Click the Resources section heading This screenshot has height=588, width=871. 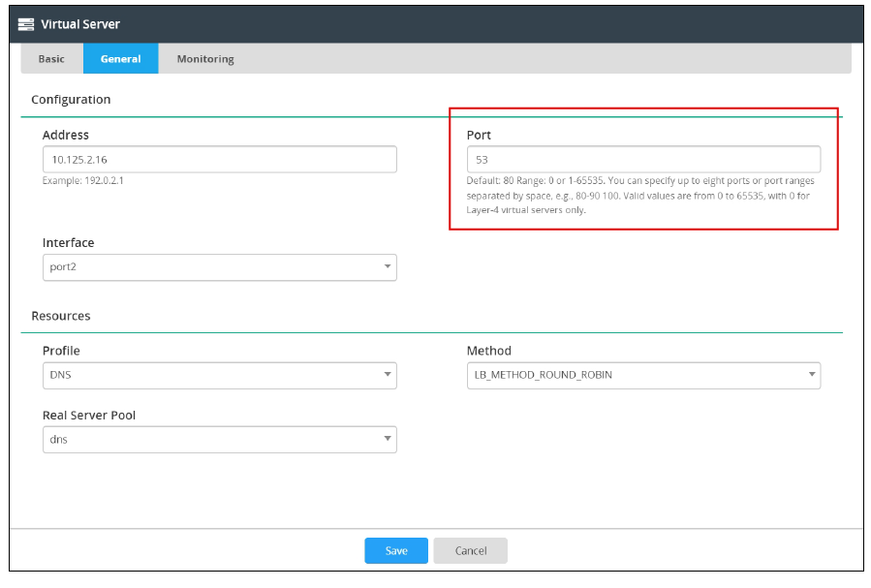point(61,316)
